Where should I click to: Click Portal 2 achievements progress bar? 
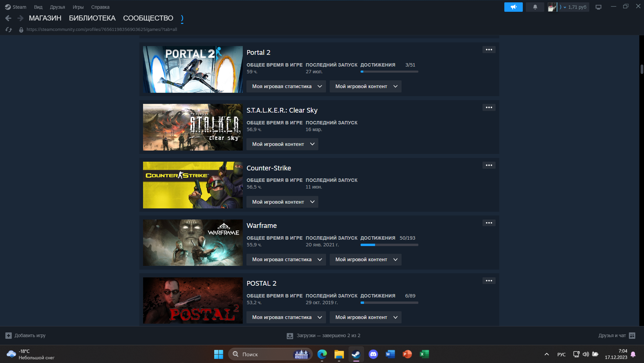pos(389,72)
